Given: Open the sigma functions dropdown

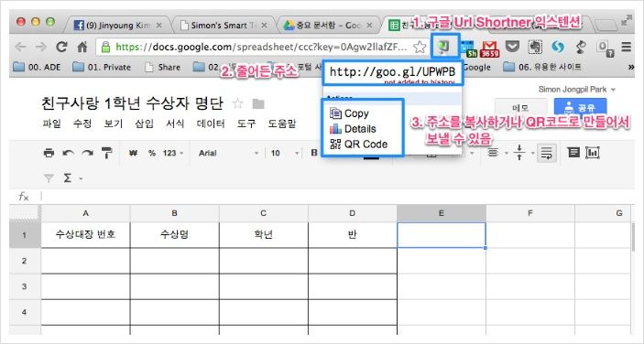Looking at the screenshot, I should click(x=72, y=177).
